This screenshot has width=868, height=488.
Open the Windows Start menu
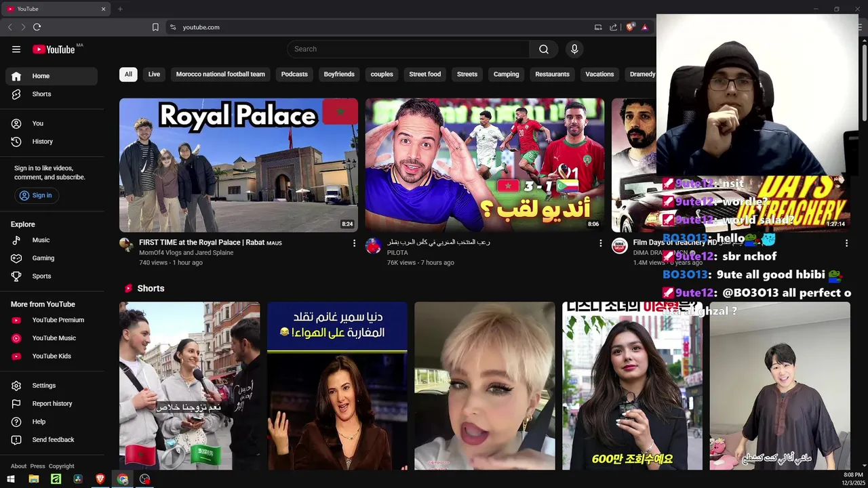(11, 479)
